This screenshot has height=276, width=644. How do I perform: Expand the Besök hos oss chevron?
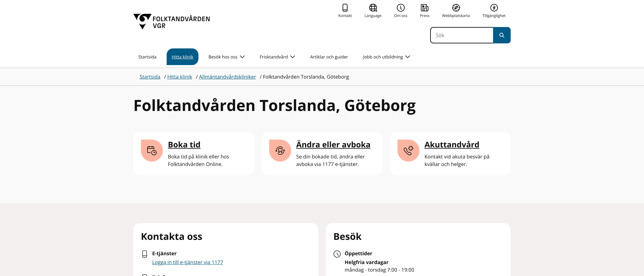click(x=242, y=57)
